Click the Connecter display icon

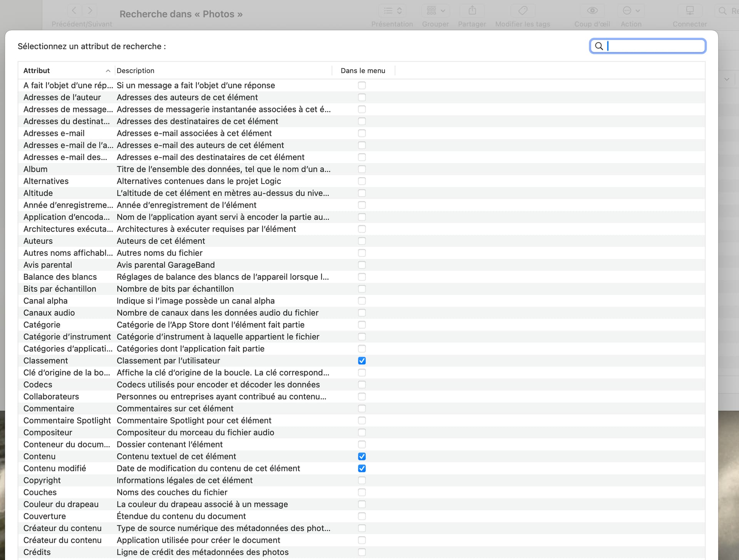click(689, 11)
